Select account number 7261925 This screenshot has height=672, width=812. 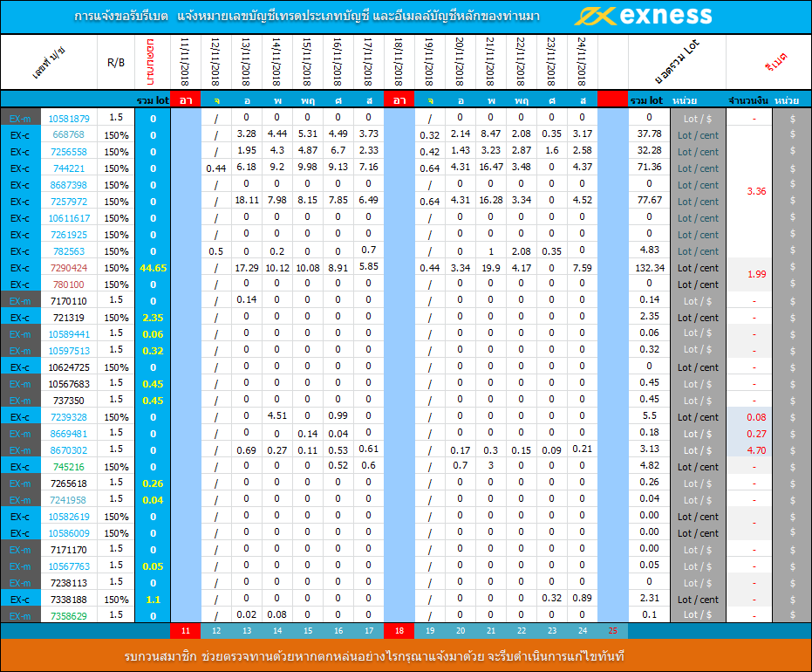[69, 235]
